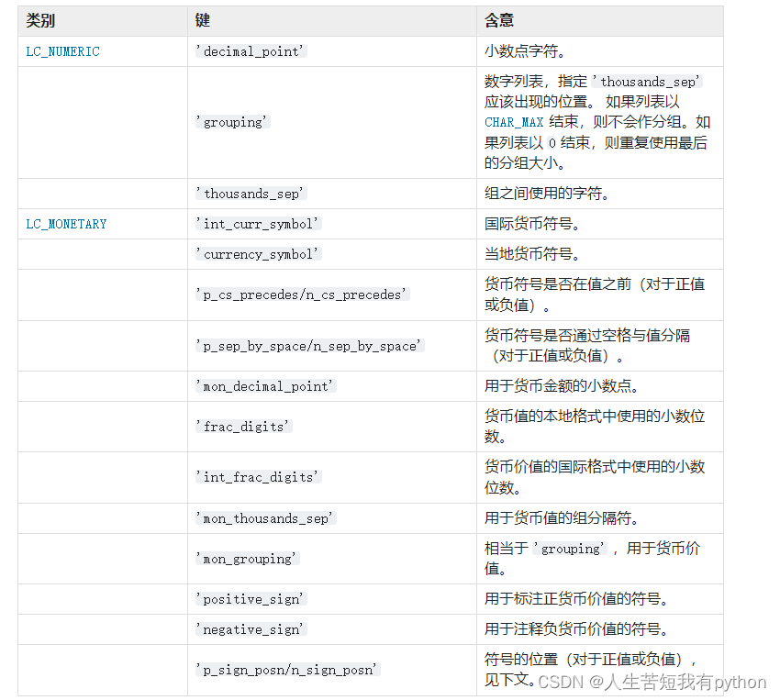The width and height of the screenshot is (780, 700).
Task: Follow the CHAR_MAX link in grouping description
Action: pos(513,121)
